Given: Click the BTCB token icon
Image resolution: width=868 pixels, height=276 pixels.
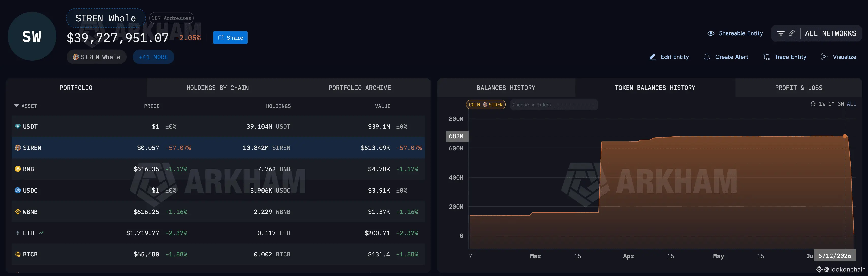Looking at the screenshot, I should (x=18, y=254).
